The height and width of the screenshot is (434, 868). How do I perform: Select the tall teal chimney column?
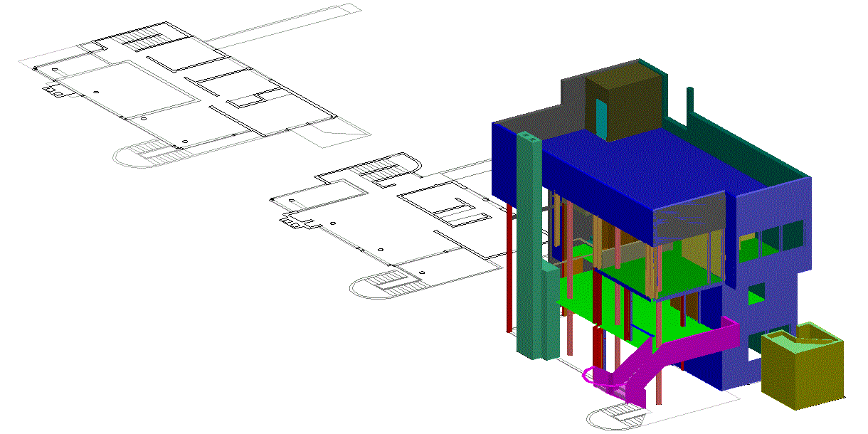[x=528, y=242]
